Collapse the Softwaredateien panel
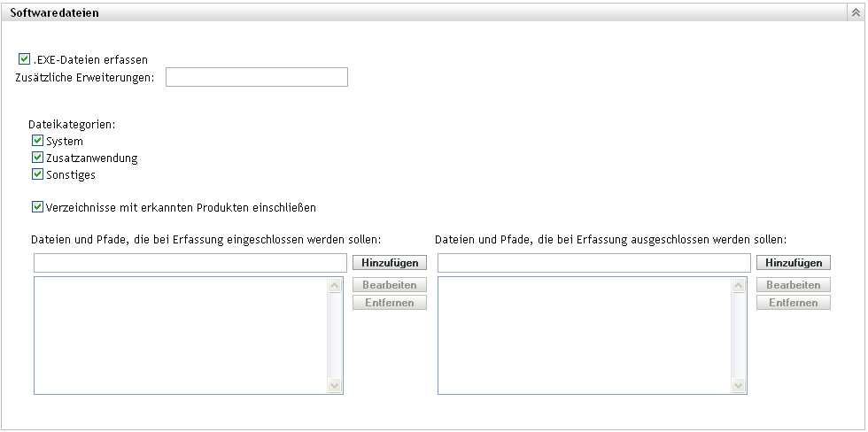The image size is (868, 432). 856,12
